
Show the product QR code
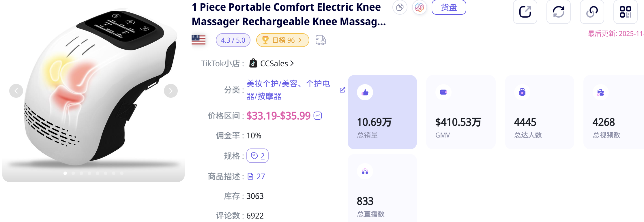pyautogui.click(x=626, y=12)
